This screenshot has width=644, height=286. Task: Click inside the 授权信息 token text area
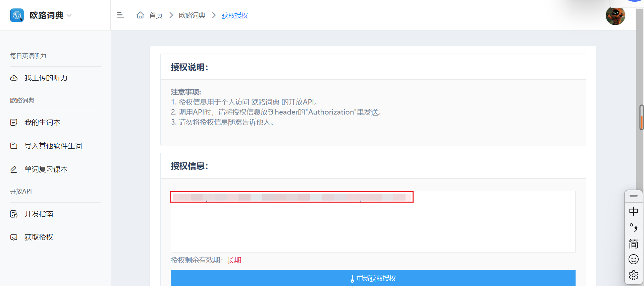point(373,228)
